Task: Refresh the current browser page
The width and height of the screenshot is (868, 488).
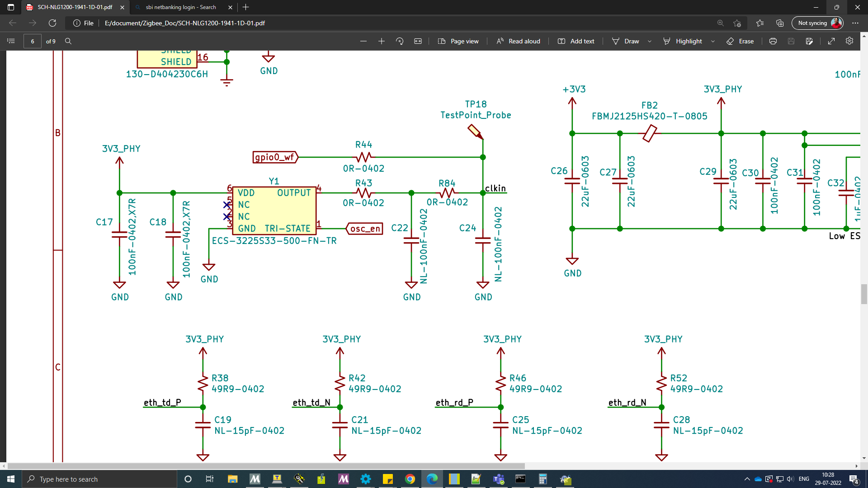Action: pos(52,23)
